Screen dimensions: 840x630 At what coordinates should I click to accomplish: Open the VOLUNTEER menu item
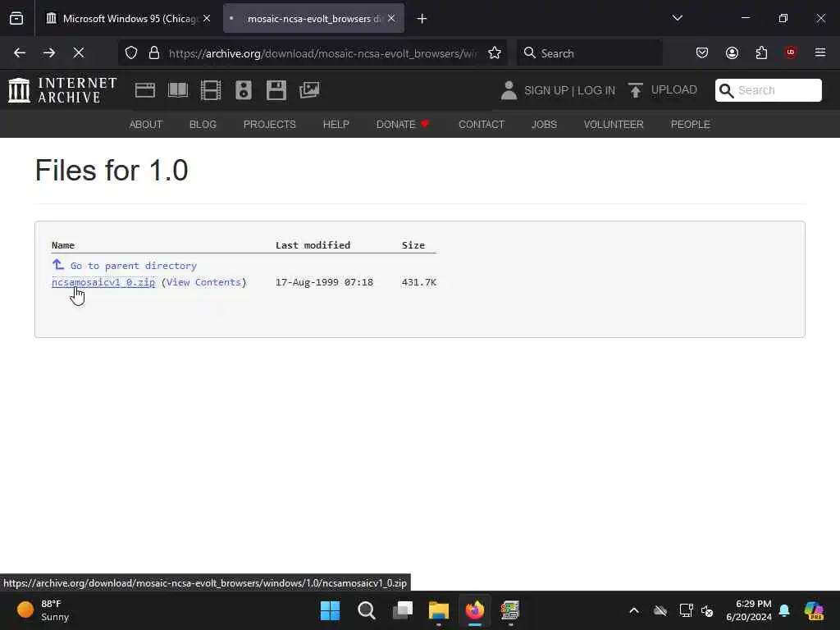[614, 125]
